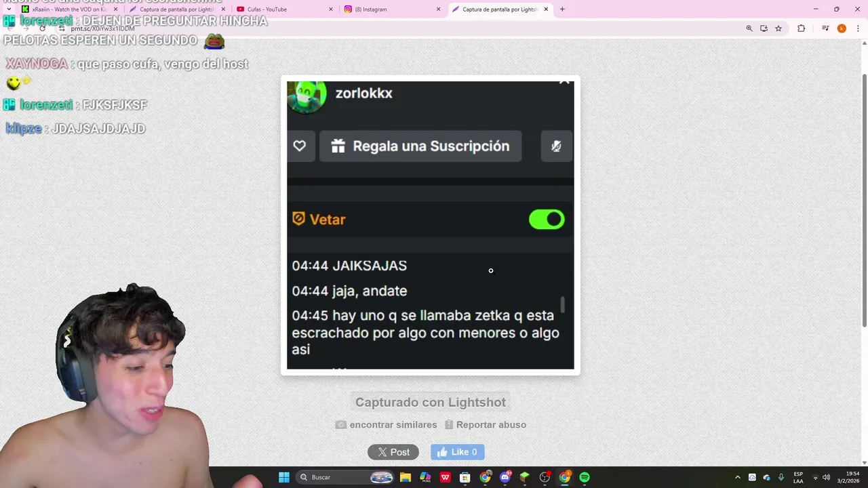Open the Chrome profile avatar
The image size is (868, 488).
tap(842, 28)
